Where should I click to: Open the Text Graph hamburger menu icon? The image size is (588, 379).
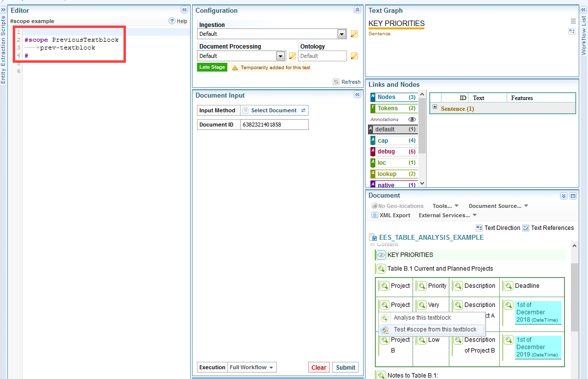click(573, 21)
